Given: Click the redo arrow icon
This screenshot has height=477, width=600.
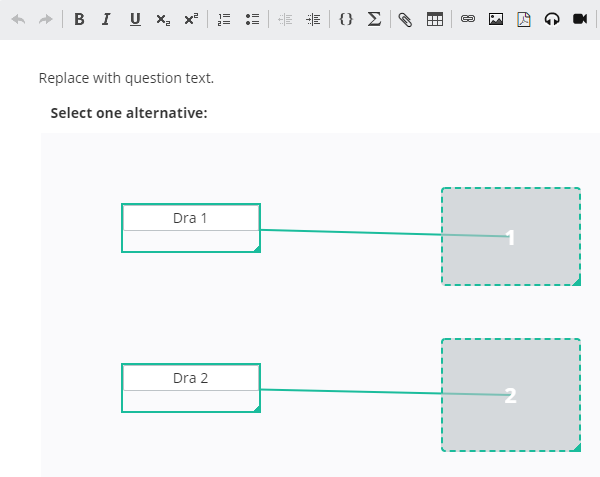Looking at the screenshot, I should click(x=46, y=19).
